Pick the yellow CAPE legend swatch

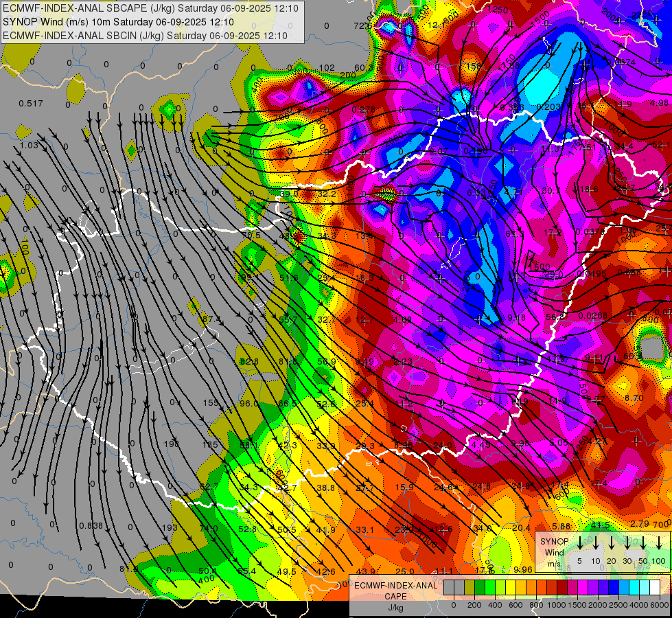[x=511, y=588]
